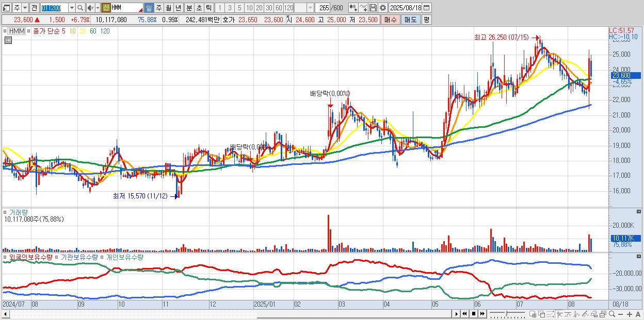Viewport: 644px width, 320px height.
Task: Open chart settings gear icon
Action: pos(382,8)
